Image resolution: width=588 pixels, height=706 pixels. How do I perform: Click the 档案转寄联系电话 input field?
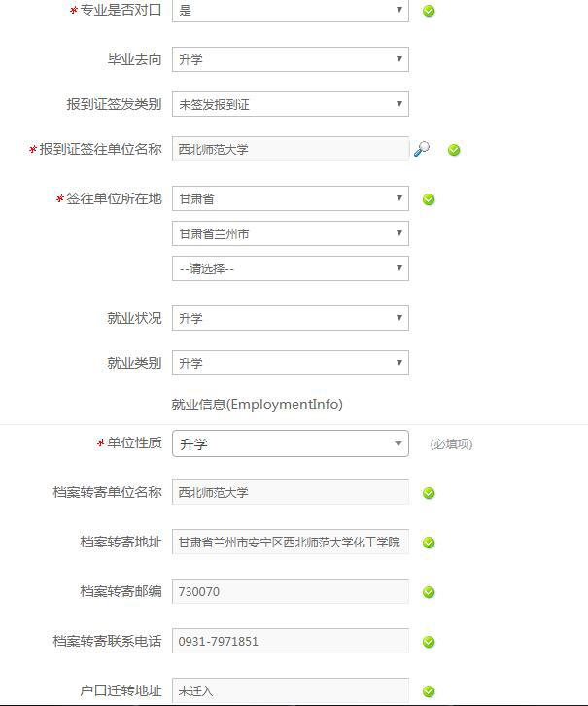291,641
